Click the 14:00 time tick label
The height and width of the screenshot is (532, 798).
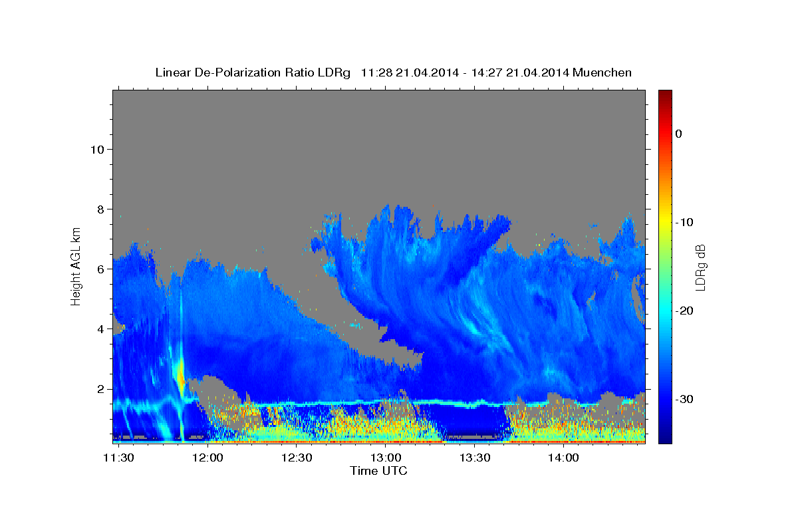[x=563, y=458]
